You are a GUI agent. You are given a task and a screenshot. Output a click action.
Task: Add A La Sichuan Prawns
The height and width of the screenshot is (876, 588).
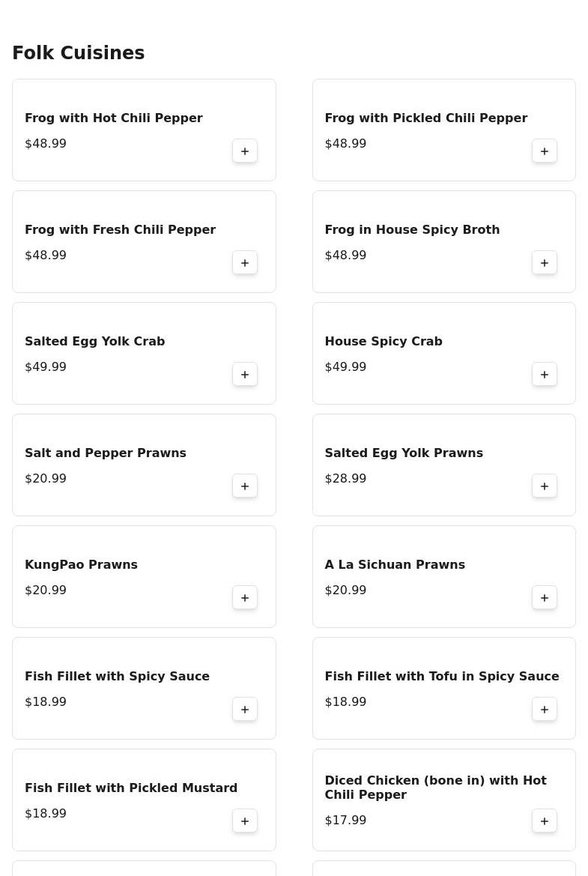[x=545, y=598]
